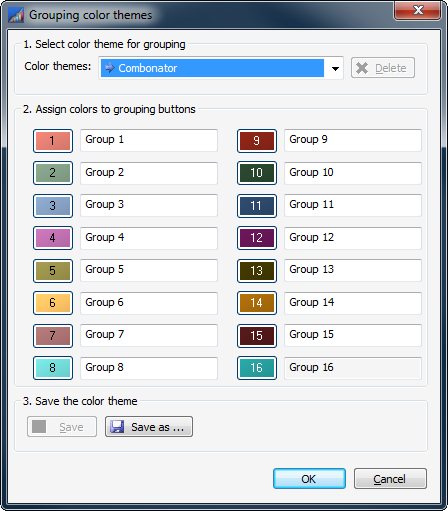Select the teal swatch 16
The image size is (448, 511).
tap(257, 368)
